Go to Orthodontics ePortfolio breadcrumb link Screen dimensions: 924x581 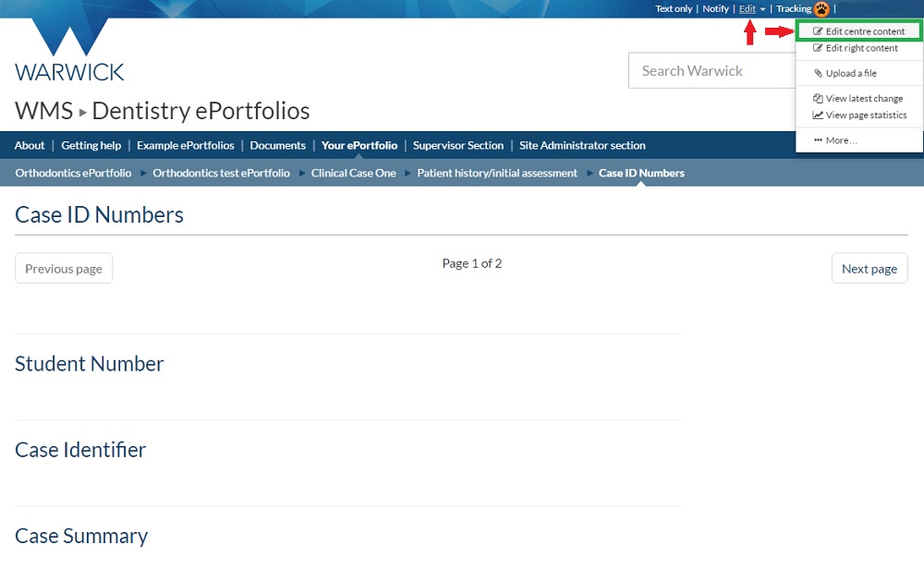[73, 173]
